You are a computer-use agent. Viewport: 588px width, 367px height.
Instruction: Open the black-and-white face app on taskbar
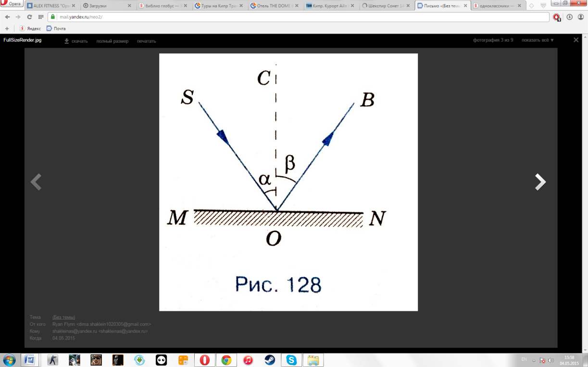point(161,360)
